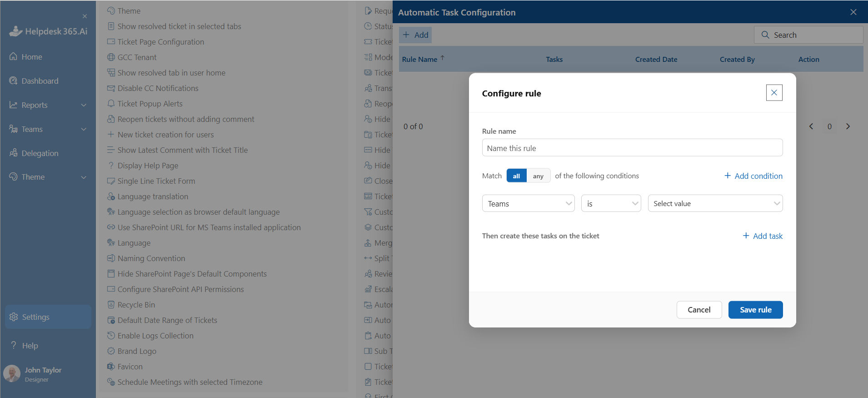The width and height of the screenshot is (868, 398).
Task: Open Single Line Ticket Form setting
Action: tap(156, 181)
